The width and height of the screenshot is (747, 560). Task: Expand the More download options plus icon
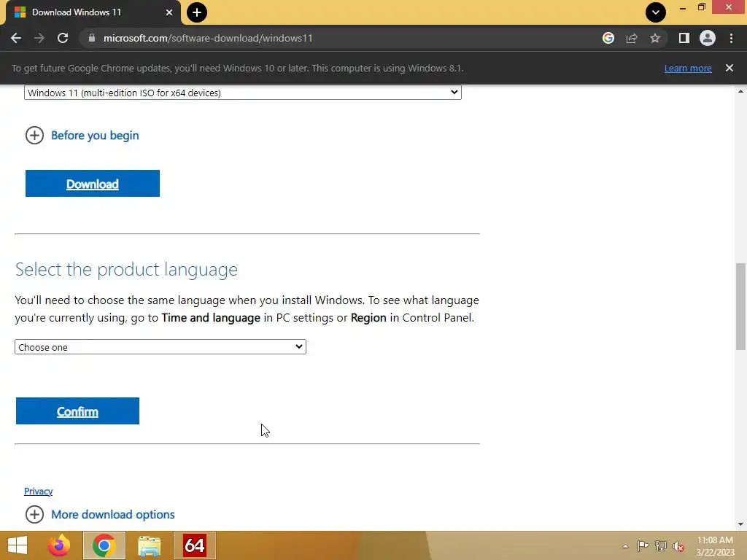[x=34, y=514]
